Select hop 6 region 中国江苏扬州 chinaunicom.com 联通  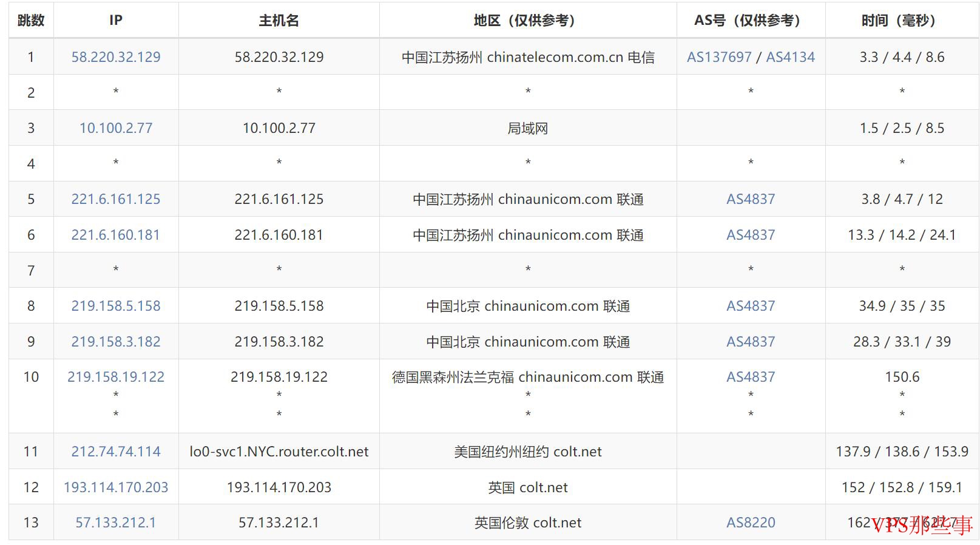(528, 235)
